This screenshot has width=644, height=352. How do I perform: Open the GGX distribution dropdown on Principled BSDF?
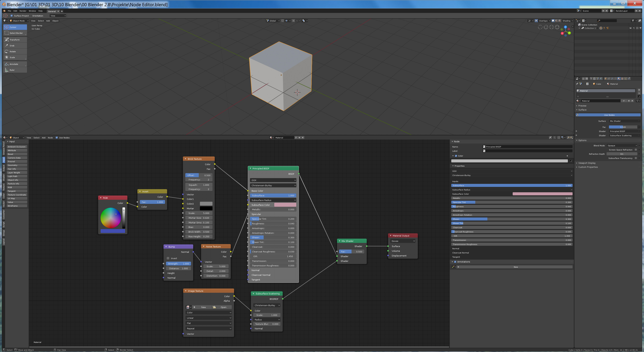click(273, 180)
